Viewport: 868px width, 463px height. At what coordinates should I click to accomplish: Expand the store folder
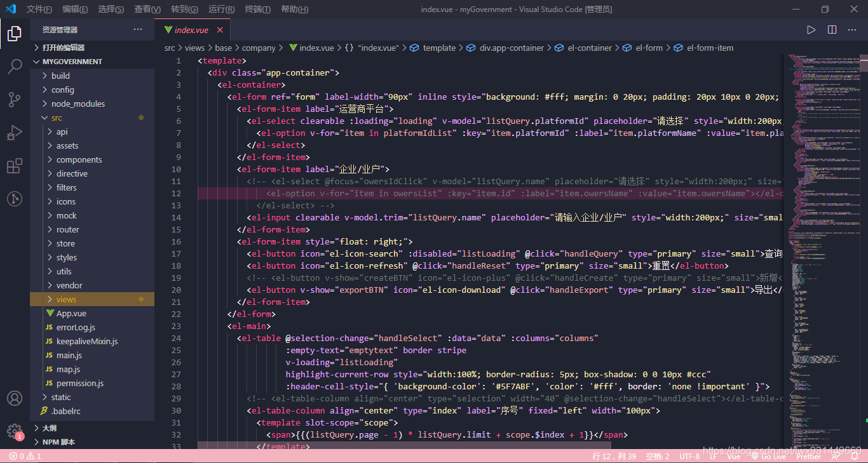92,243
